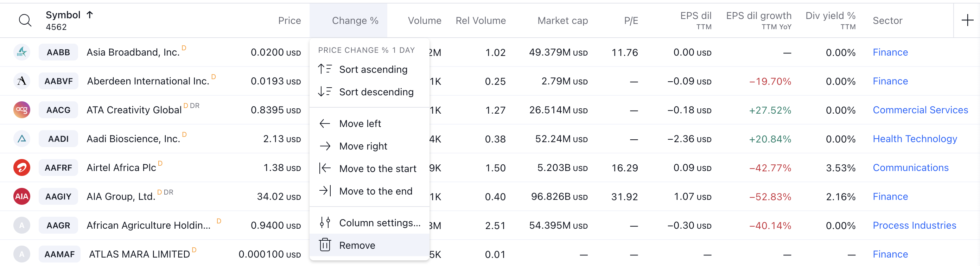This screenshot has width=980, height=266.
Task: Click the AADI ticker symbol badge
Action: point(58,139)
